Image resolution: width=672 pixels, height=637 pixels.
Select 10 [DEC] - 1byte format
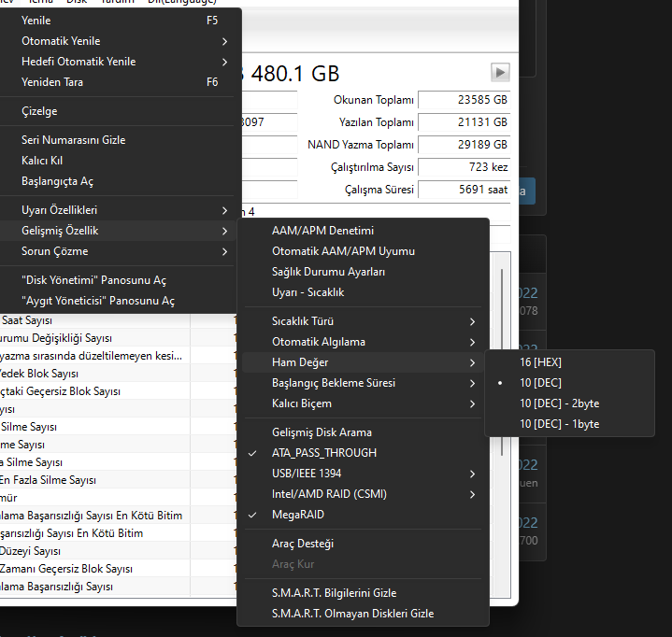click(x=569, y=424)
